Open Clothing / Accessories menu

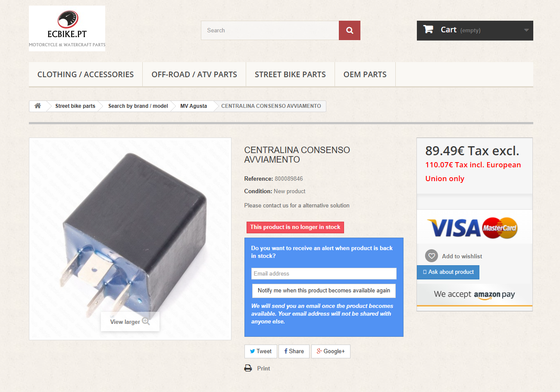pyautogui.click(x=85, y=74)
